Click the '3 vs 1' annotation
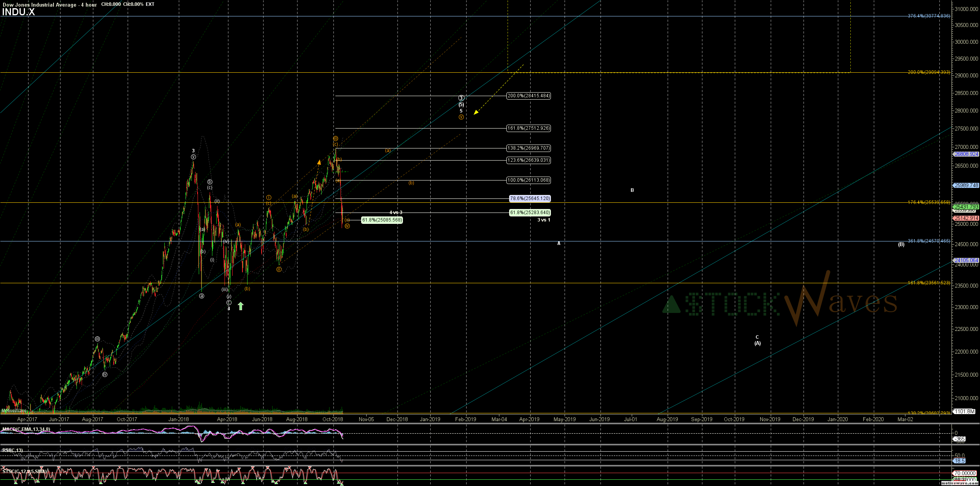Image resolution: width=980 pixels, height=486 pixels. pos(544,220)
